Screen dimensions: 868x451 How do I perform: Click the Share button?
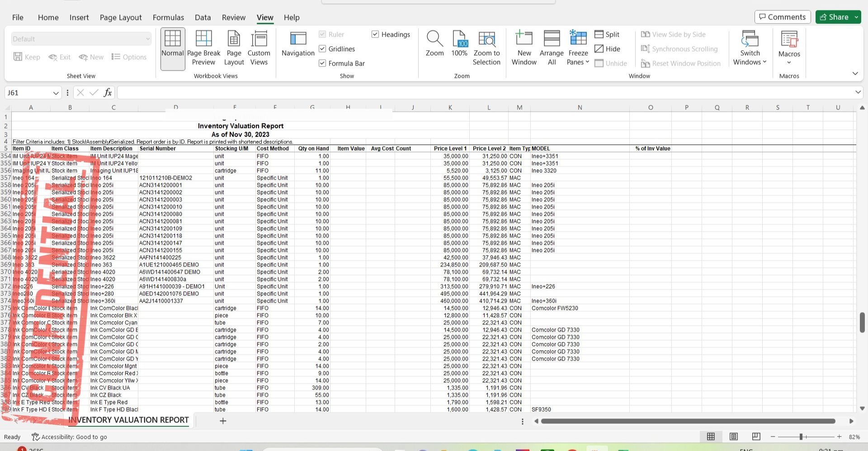point(834,17)
